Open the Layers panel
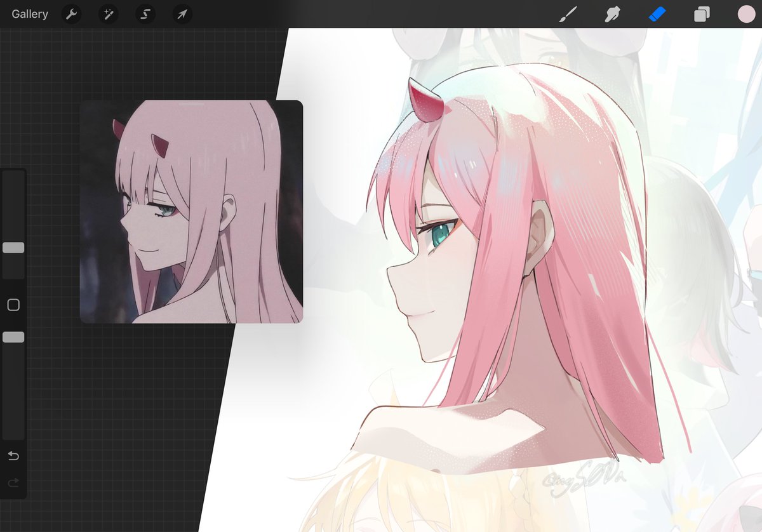Image resolution: width=762 pixels, height=532 pixels. [702, 14]
